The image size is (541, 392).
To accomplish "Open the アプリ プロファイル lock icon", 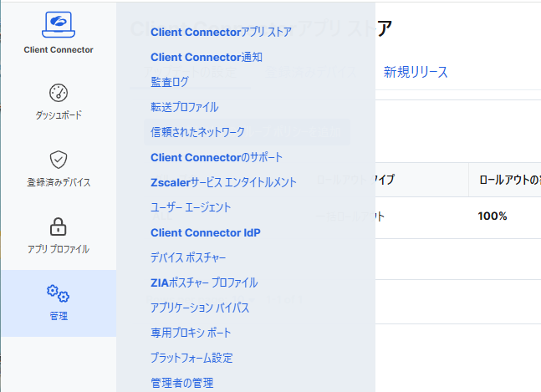I will pyautogui.click(x=59, y=227).
